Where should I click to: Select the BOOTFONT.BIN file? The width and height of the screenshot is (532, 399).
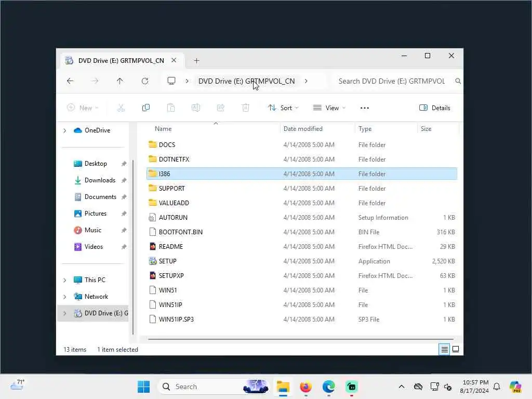(x=180, y=232)
